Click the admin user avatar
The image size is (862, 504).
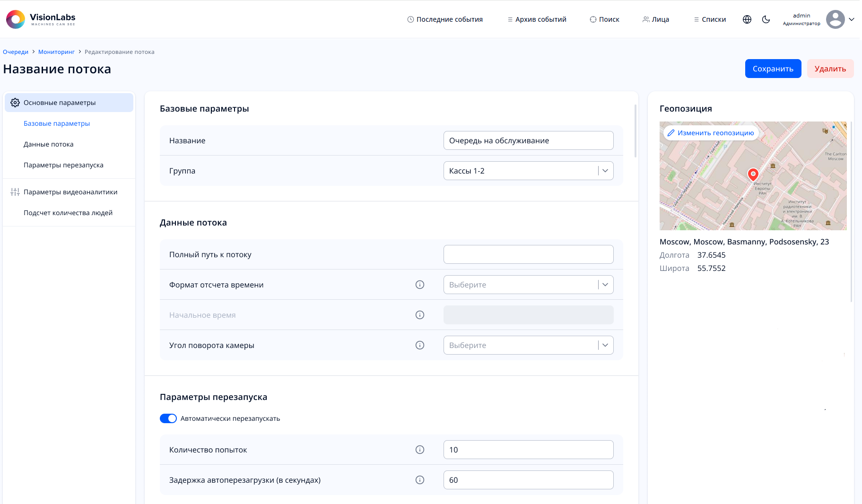[x=835, y=19]
